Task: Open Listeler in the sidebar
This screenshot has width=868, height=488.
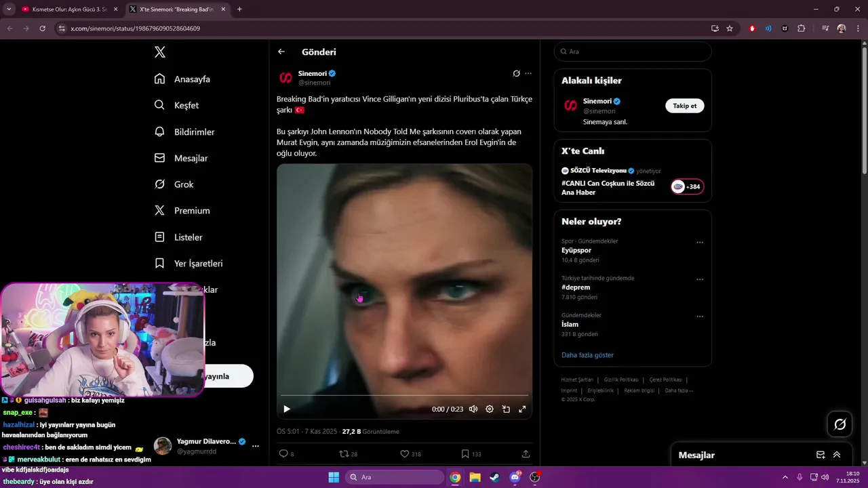Action: (178, 237)
